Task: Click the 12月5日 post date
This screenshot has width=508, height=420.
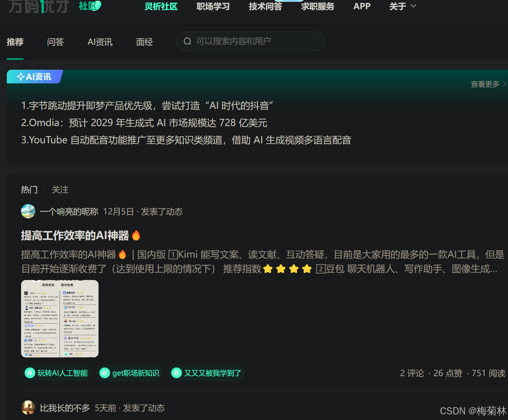Action: (x=118, y=211)
